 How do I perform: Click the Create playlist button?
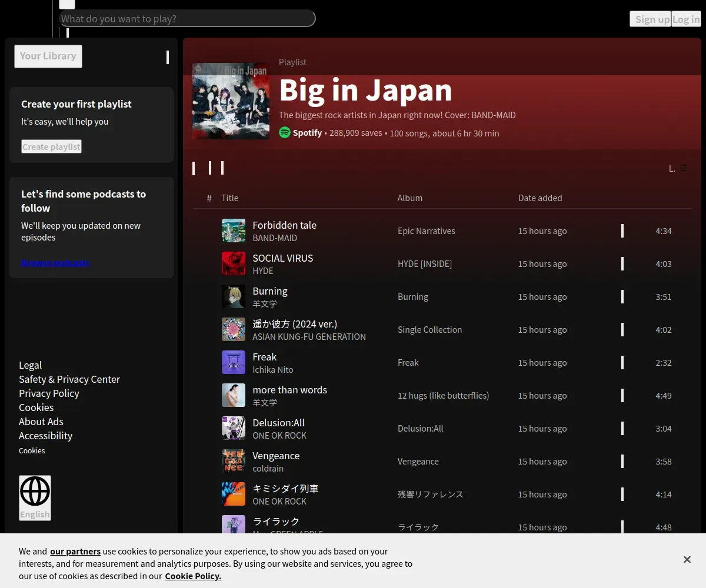click(51, 146)
